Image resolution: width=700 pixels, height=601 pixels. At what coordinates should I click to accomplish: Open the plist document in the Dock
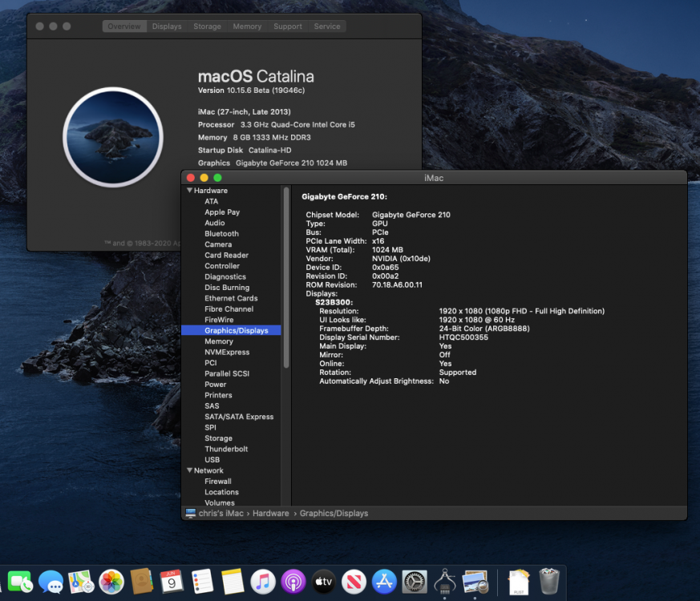[x=519, y=582]
